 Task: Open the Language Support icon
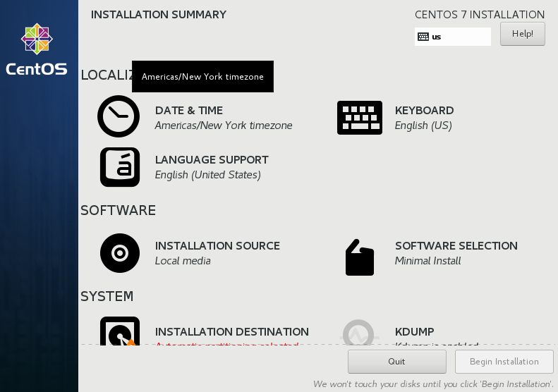point(120,167)
